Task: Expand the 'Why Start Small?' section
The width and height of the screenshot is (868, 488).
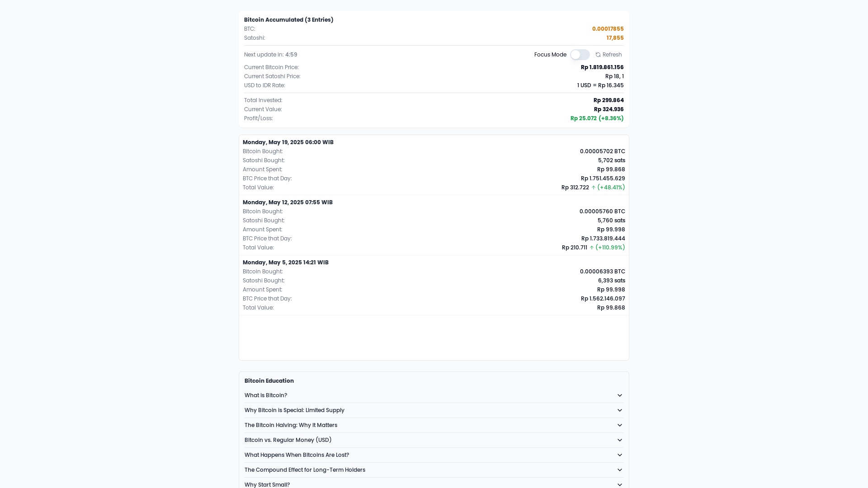Action: pos(434,484)
